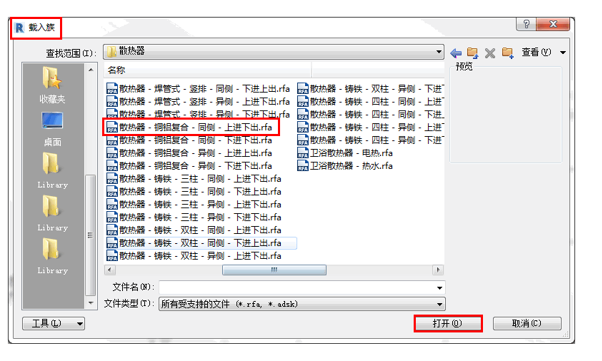Open the 收藏夹 favorites shortcut
Screen dimensions: 602x361
[x=52, y=84]
